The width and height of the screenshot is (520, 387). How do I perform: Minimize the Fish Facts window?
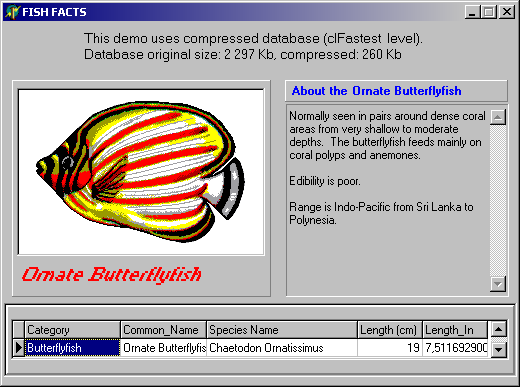472,12
